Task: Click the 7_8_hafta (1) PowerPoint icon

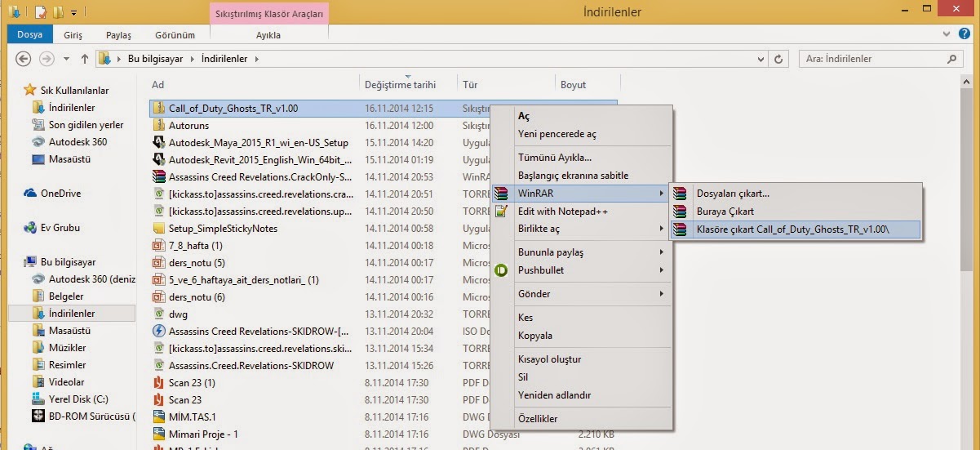Action: click(160, 245)
